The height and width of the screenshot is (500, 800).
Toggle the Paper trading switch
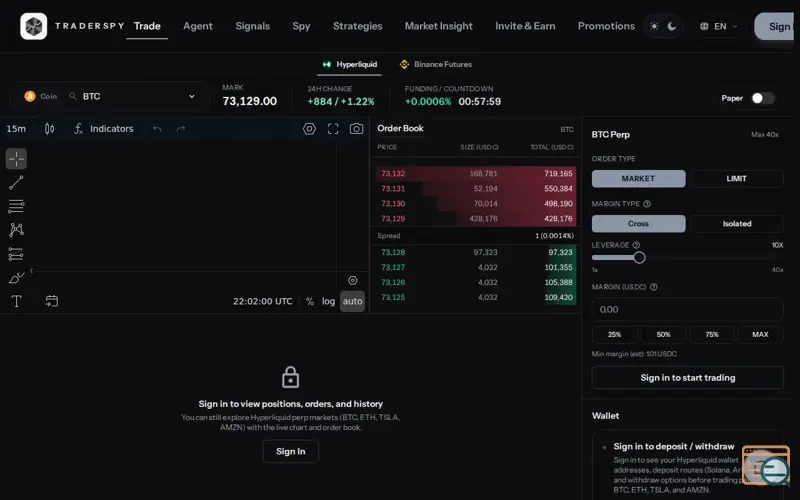pos(763,98)
